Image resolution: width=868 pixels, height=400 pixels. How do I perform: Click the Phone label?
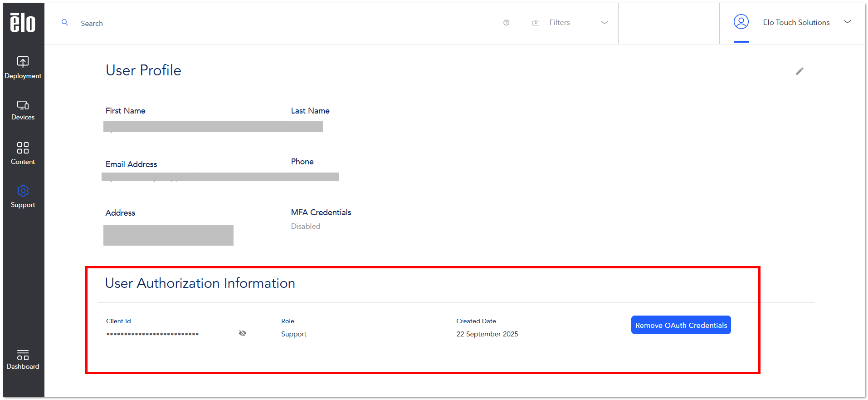click(302, 162)
